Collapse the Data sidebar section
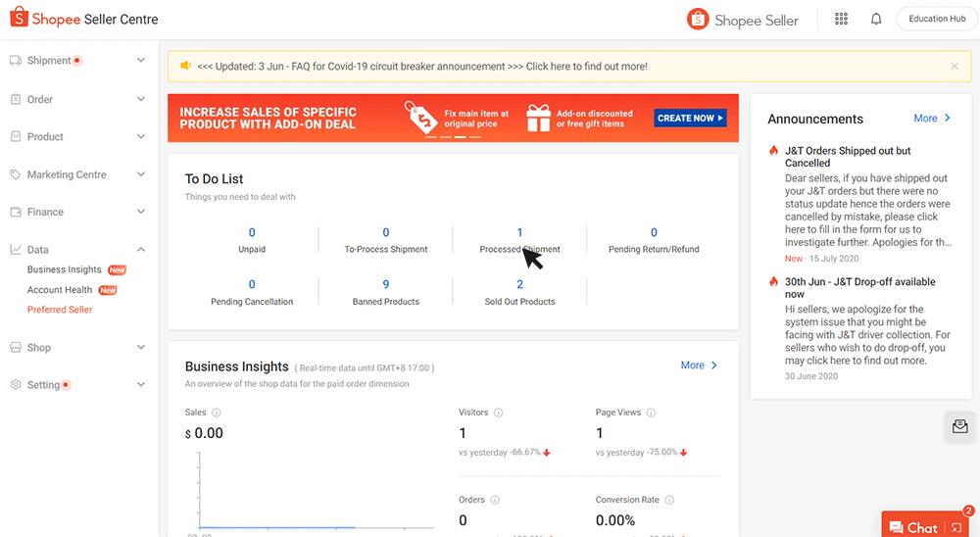 pyautogui.click(x=141, y=250)
